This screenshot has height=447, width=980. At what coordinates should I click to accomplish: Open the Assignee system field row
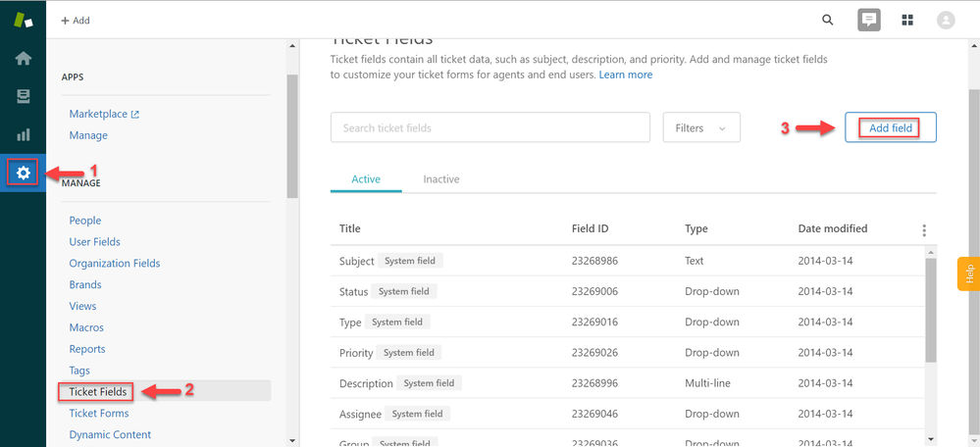click(627, 414)
